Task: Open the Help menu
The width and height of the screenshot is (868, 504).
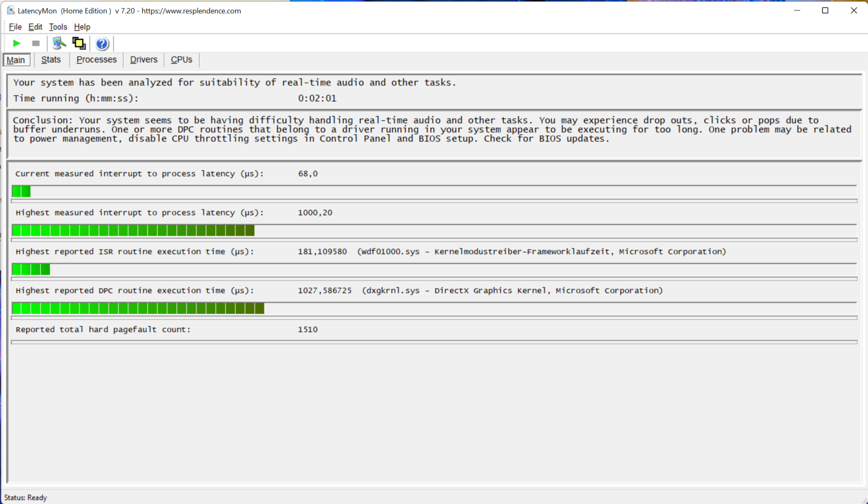Action: pos(82,27)
